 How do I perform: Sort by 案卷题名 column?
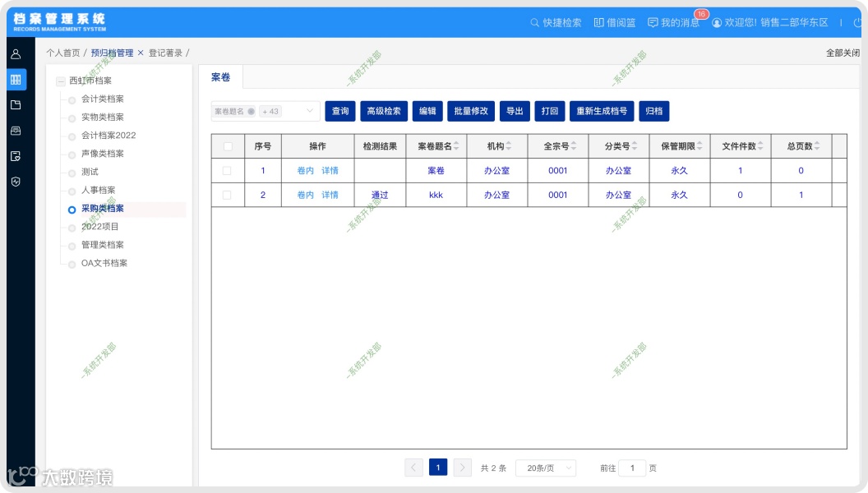[456, 146]
